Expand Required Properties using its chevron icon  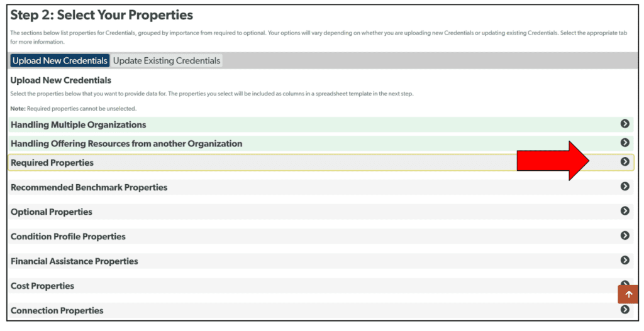(625, 161)
